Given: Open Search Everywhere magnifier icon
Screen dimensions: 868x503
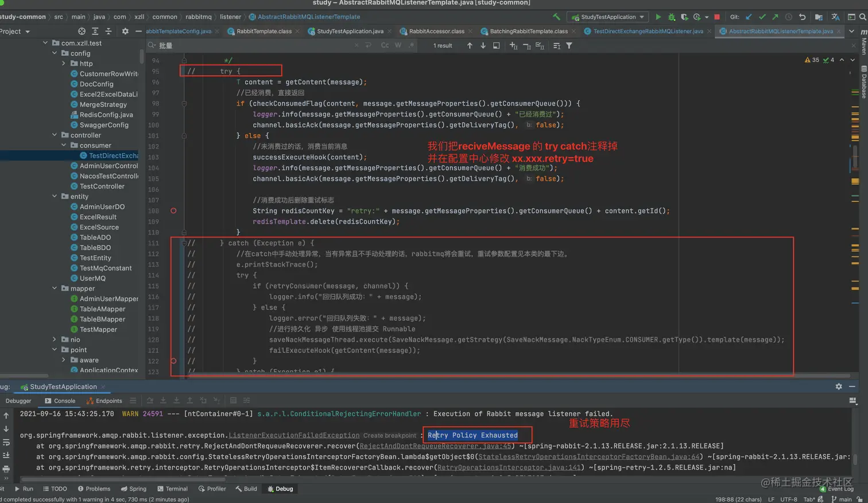Looking at the screenshot, I should [x=862, y=17].
